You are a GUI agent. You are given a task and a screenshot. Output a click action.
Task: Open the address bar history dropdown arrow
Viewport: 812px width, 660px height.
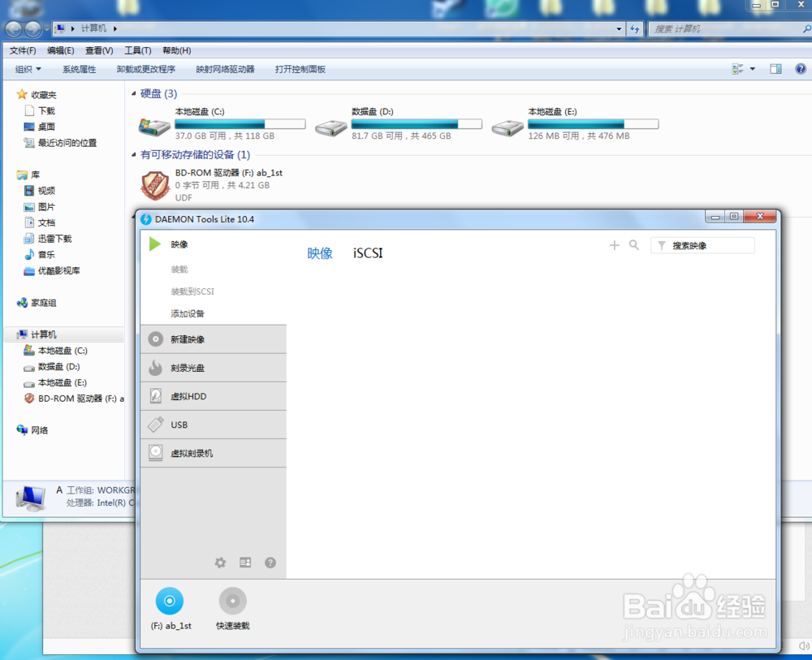pos(619,29)
